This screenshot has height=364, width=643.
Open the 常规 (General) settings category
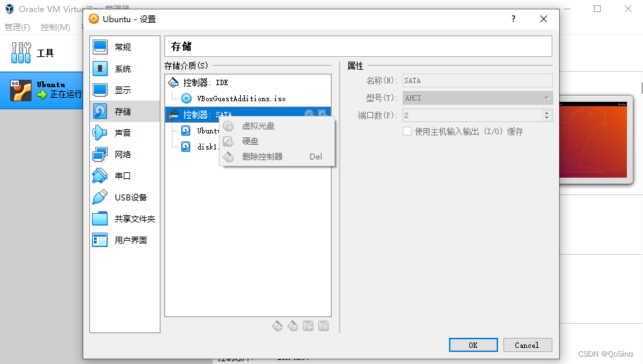coord(125,47)
